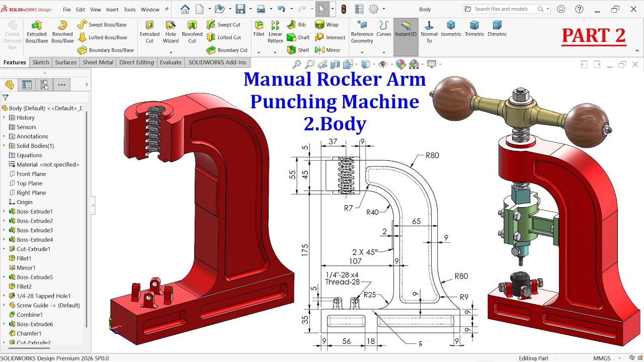Select the Boundary Cut tool
The image size is (644, 362).
227,50
